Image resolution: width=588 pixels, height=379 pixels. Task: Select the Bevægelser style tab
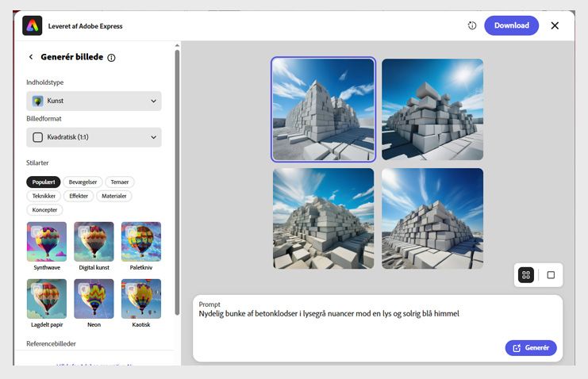click(83, 182)
